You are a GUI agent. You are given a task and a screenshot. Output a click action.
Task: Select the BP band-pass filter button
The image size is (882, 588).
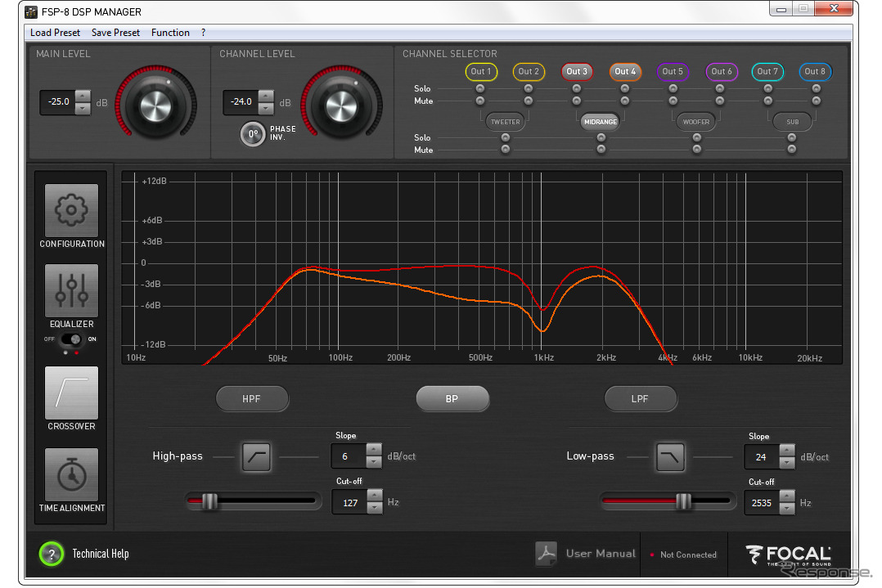(x=452, y=399)
